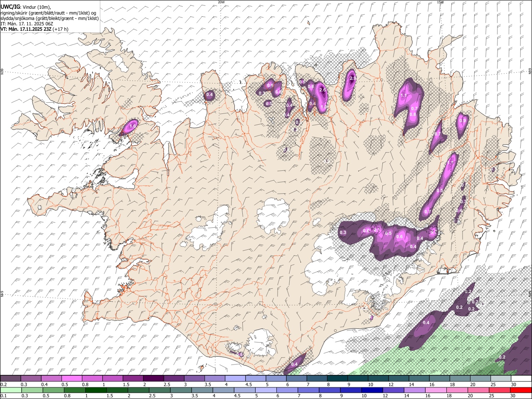Select the light pink 16 swatch in lower legend
Screen dimensions: 532x399
(x=436, y=390)
